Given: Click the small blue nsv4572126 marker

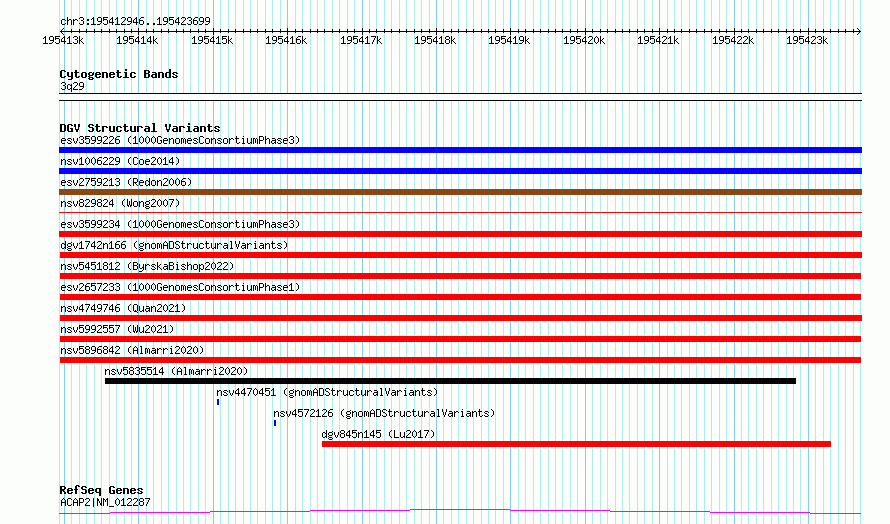Looking at the screenshot, I should point(275,423).
